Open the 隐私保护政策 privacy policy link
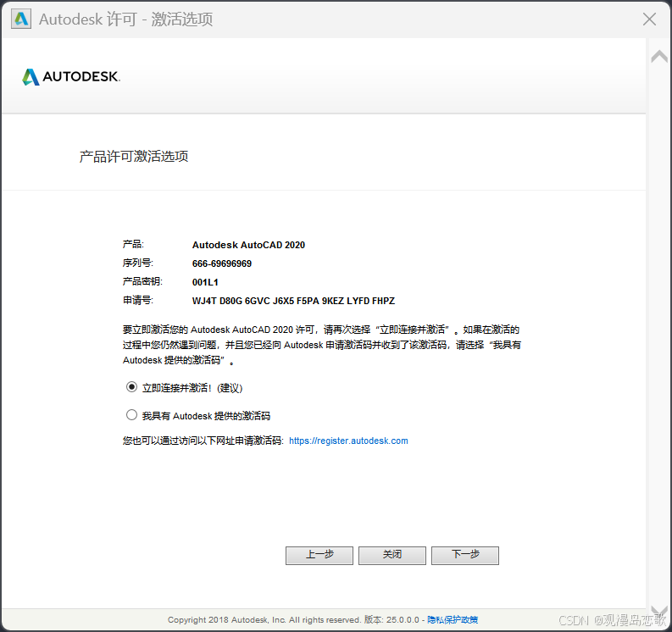This screenshot has height=632, width=672. click(x=453, y=619)
